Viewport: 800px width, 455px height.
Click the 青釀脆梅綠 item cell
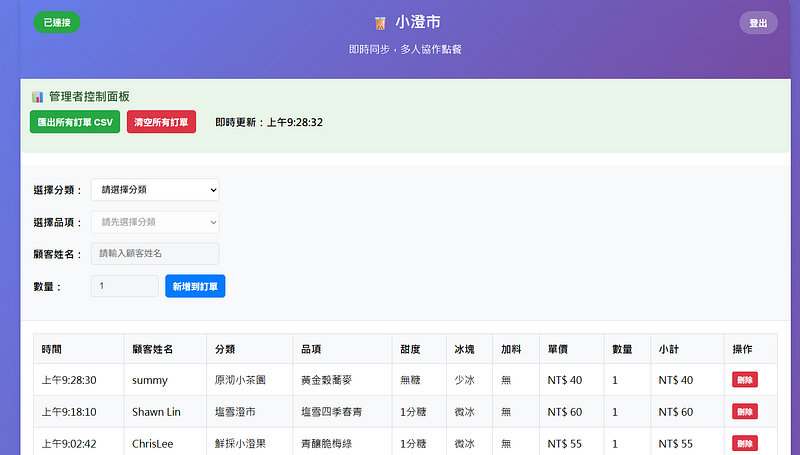point(342,442)
